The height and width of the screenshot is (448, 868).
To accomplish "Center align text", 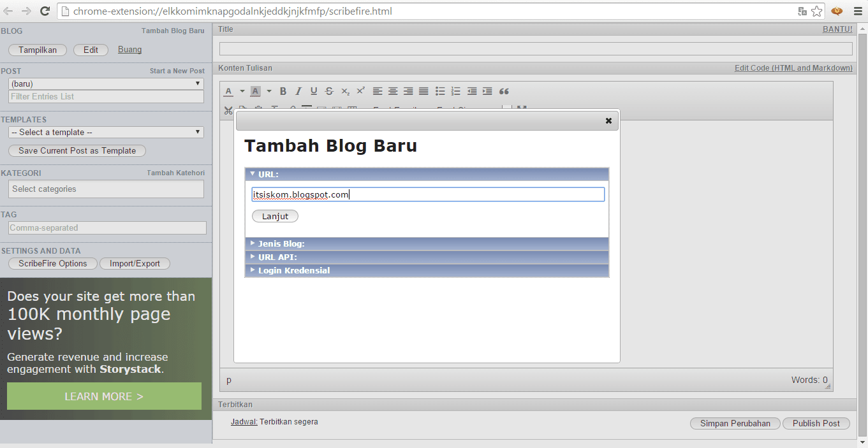I will click(x=393, y=91).
